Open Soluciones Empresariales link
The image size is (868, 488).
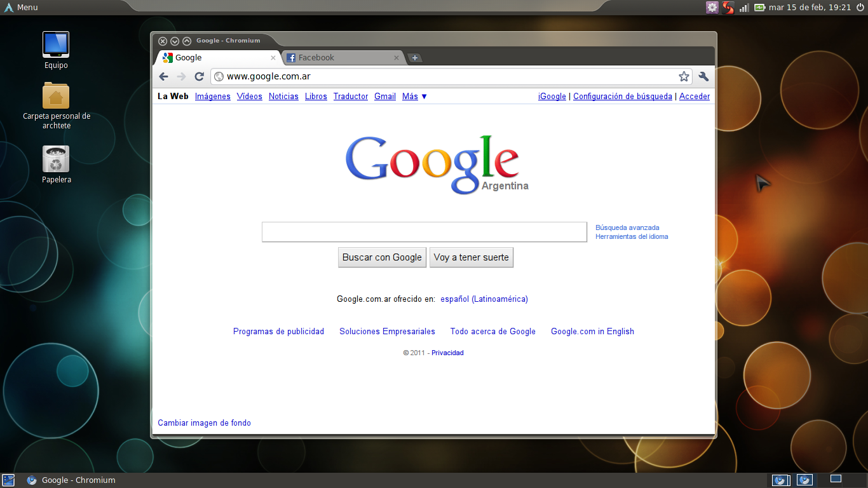pos(387,332)
